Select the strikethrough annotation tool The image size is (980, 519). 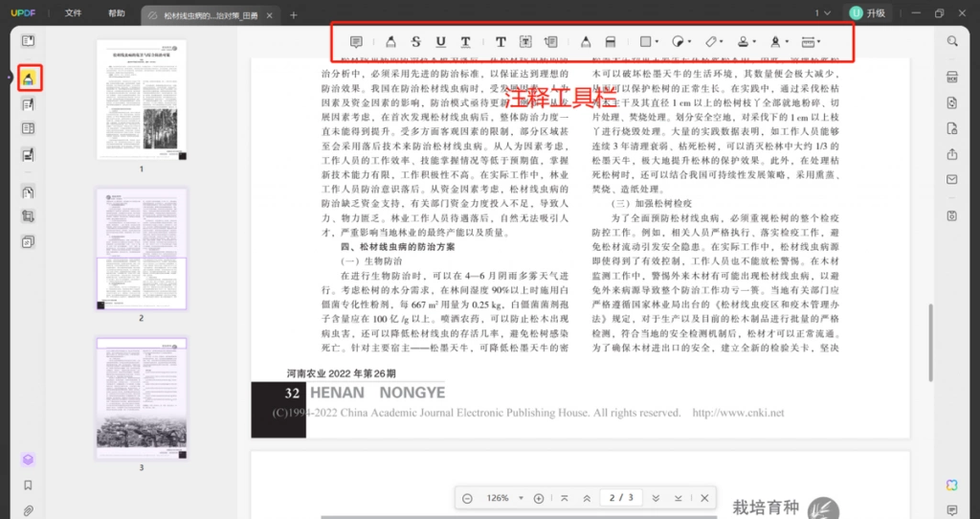(416, 42)
